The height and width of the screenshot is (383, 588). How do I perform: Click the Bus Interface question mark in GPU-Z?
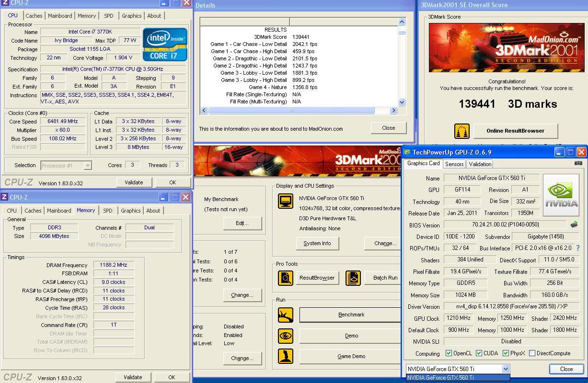point(578,248)
